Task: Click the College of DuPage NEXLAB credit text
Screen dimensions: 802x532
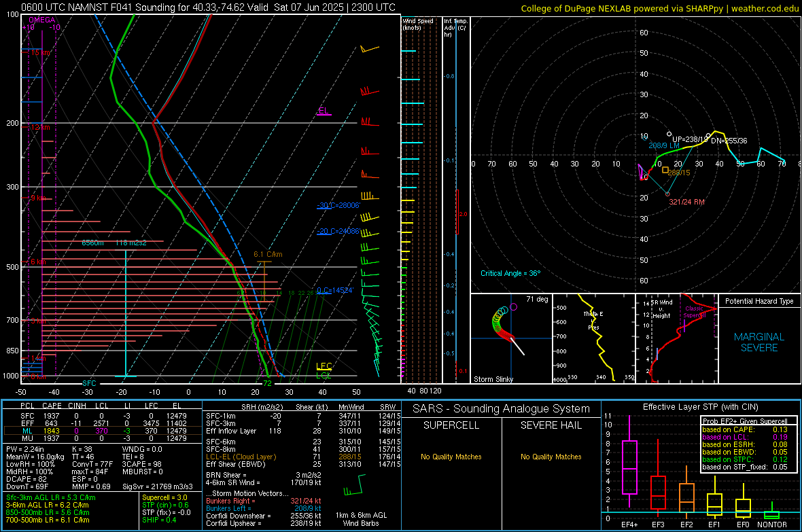Action: [x=659, y=8]
